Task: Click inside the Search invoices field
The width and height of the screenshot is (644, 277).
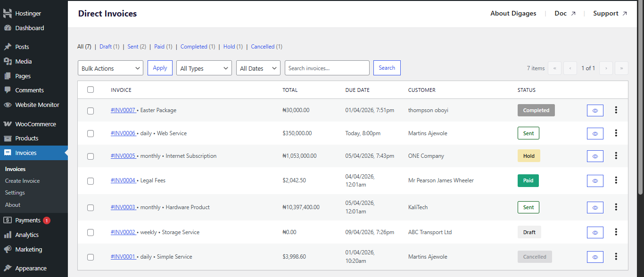Action: point(327,68)
